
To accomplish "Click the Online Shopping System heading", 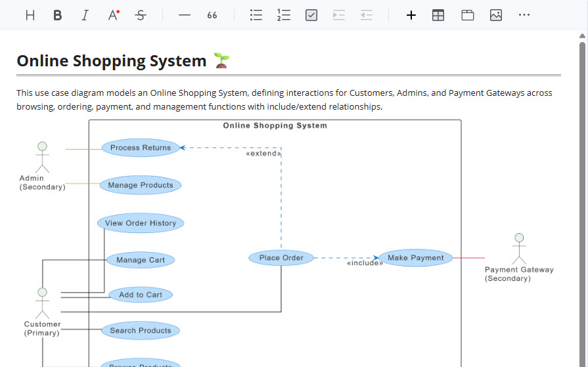I will [112, 61].
